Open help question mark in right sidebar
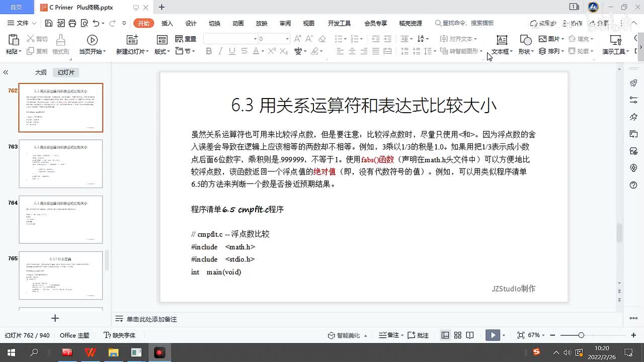 (x=633, y=185)
